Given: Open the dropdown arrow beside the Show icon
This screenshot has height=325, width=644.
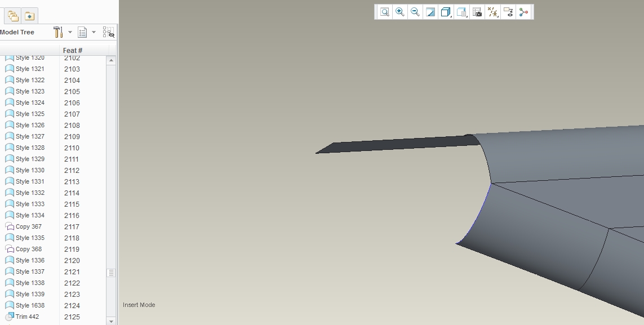Looking at the screenshot, I should 94,32.
